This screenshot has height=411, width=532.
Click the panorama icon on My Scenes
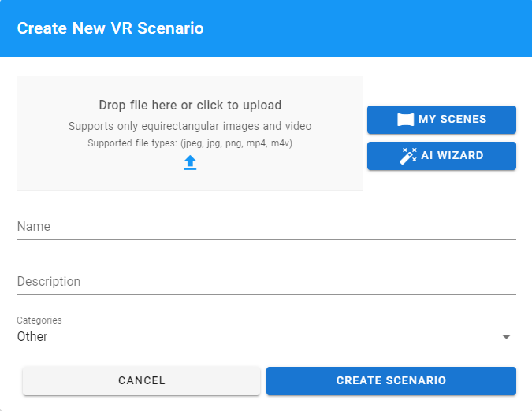(405, 120)
